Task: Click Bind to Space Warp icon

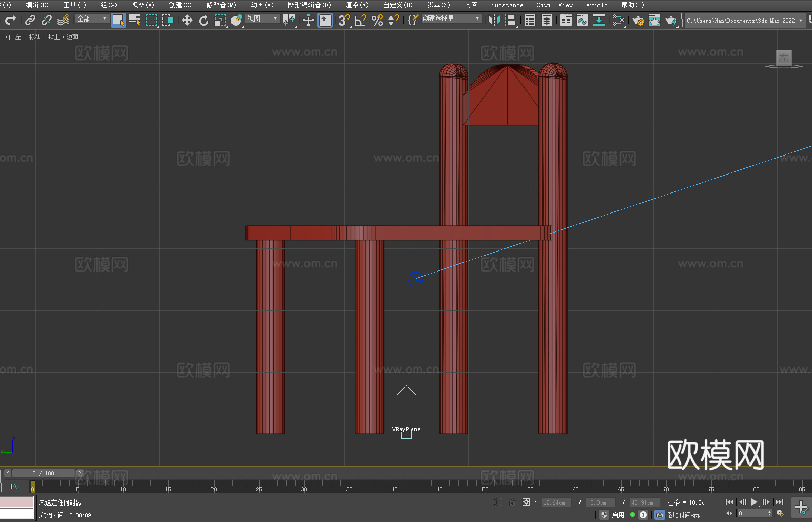Action: (63, 20)
